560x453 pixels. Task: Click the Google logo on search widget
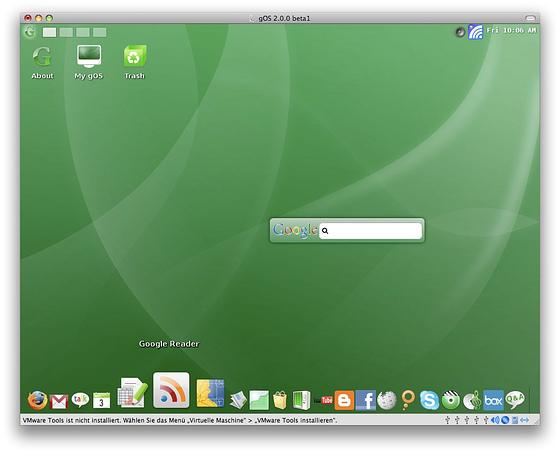tap(295, 230)
